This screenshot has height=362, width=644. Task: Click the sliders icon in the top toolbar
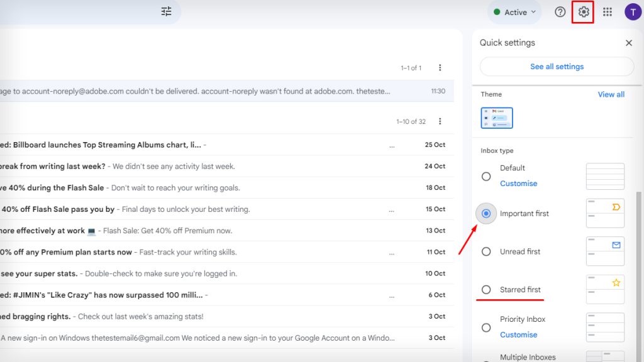click(166, 11)
